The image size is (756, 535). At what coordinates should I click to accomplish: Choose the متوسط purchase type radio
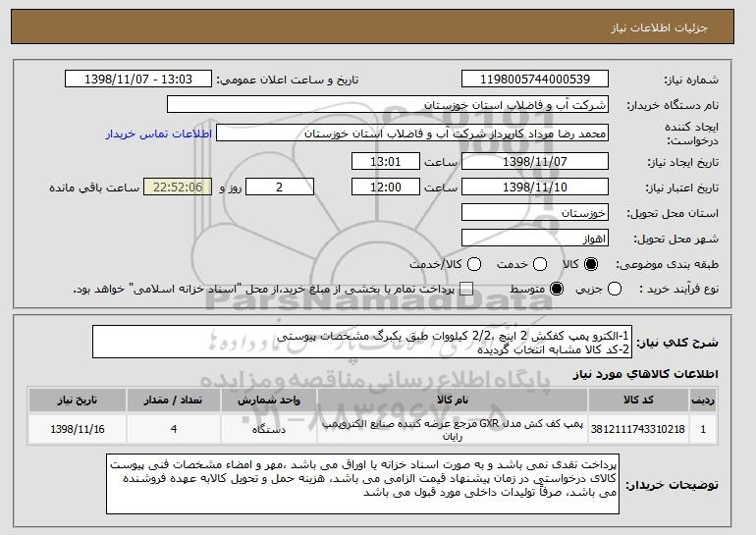click(557, 289)
